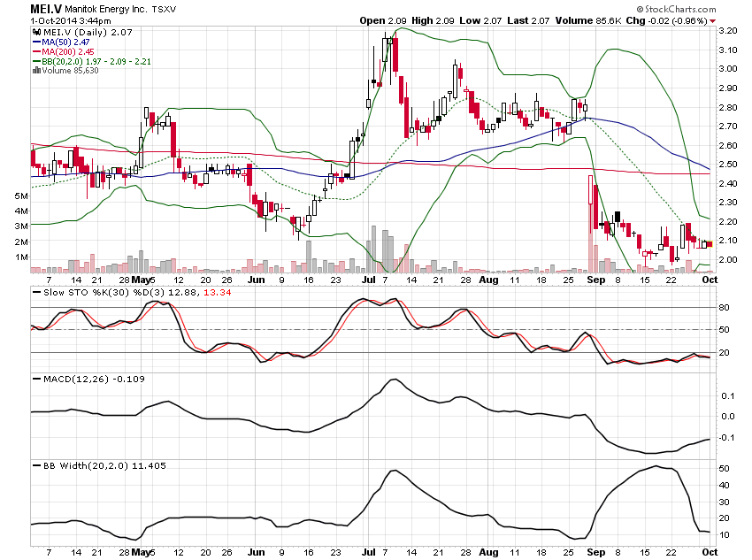Click the 2.80 price axis label
The image size is (752, 560).
coord(727,107)
